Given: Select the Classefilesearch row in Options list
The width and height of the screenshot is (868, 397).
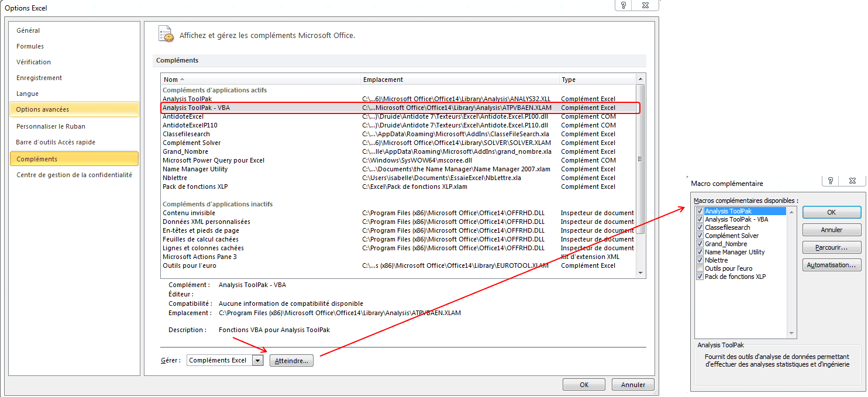Looking at the screenshot, I should (398, 134).
